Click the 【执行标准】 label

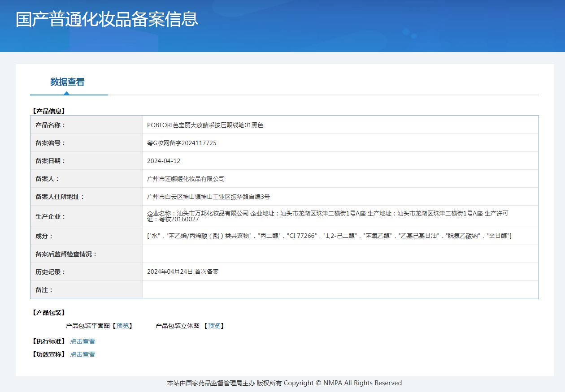(x=48, y=341)
